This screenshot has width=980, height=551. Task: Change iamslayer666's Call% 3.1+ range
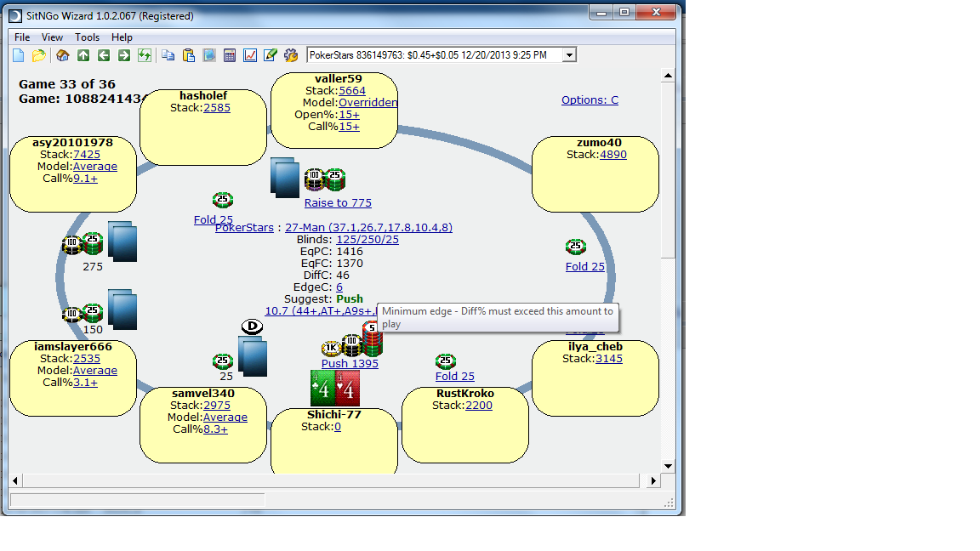coord(86,383)
